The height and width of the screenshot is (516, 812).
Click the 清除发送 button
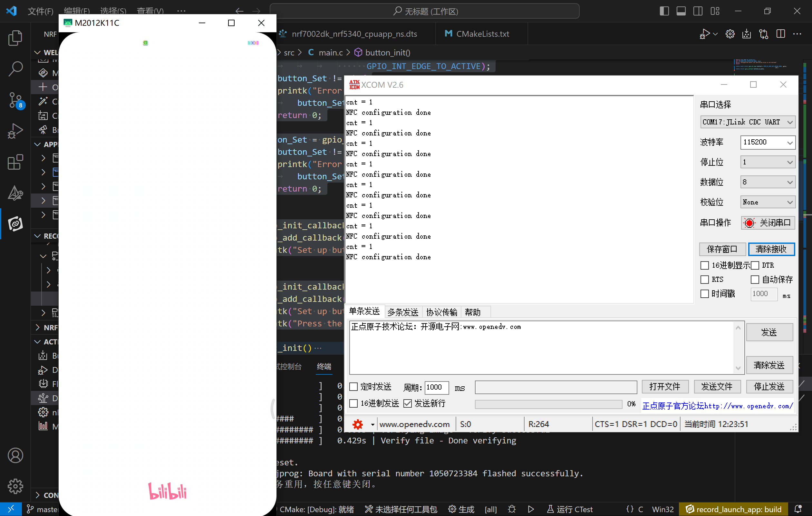(x=769, y=365)
